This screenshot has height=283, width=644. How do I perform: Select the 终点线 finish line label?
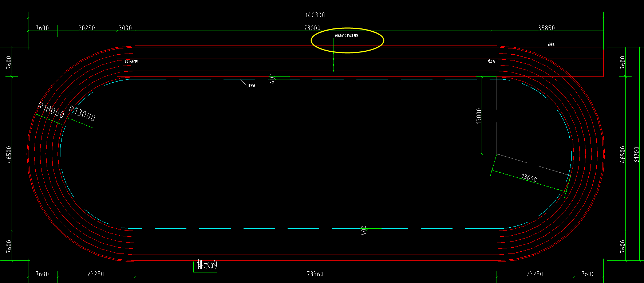pos(491,61)
